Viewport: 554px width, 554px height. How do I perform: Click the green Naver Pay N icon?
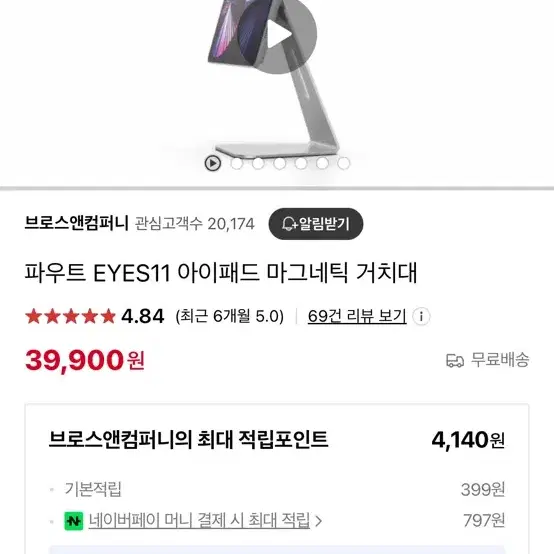pos(74,521)
